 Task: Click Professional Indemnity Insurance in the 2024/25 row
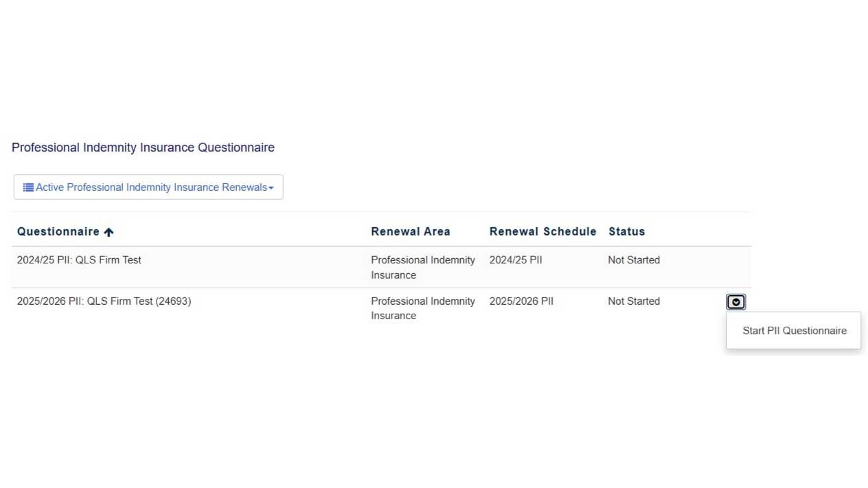422,267
